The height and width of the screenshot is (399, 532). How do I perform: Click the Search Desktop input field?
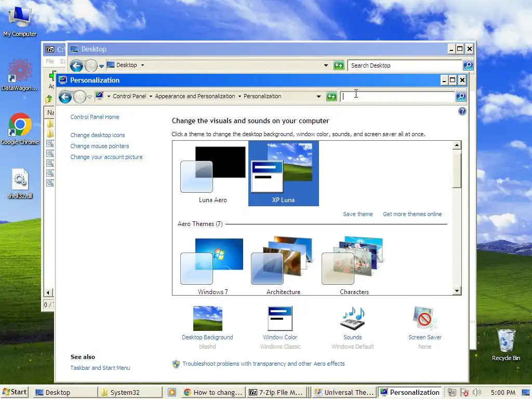(405, 65)
